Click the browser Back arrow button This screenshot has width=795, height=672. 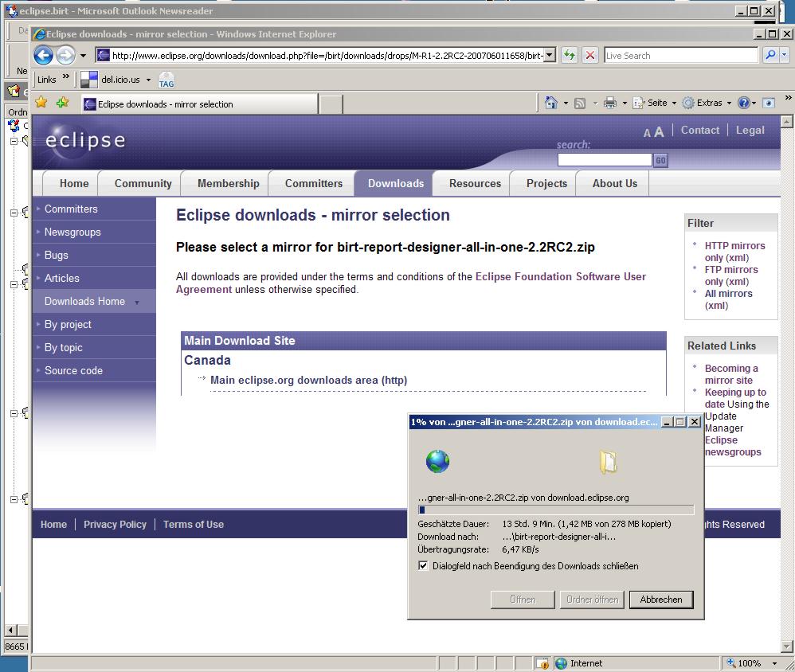[x=43, y=56]
